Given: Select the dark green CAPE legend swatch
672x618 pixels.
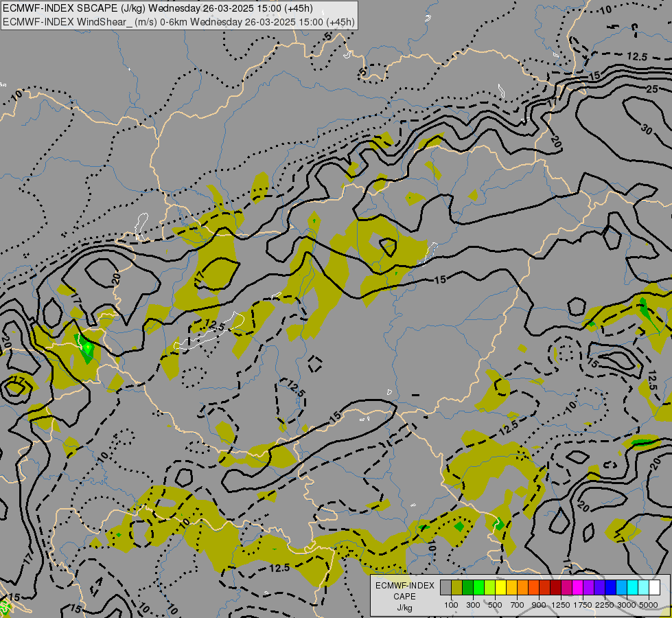Looking at the screenshot, I should click(x=467, y=588).
